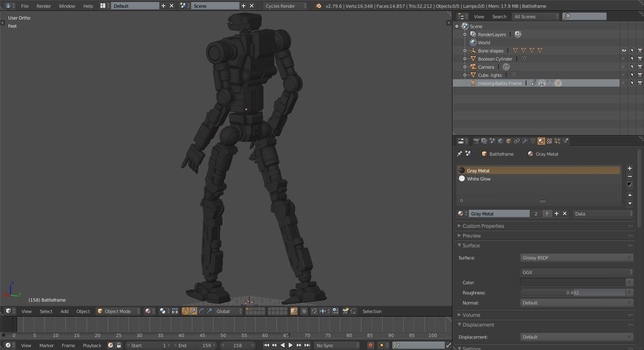Enable translate manipulator arrow icon in viewport header
The image size is (644, 350).
(x=193, y=311)
